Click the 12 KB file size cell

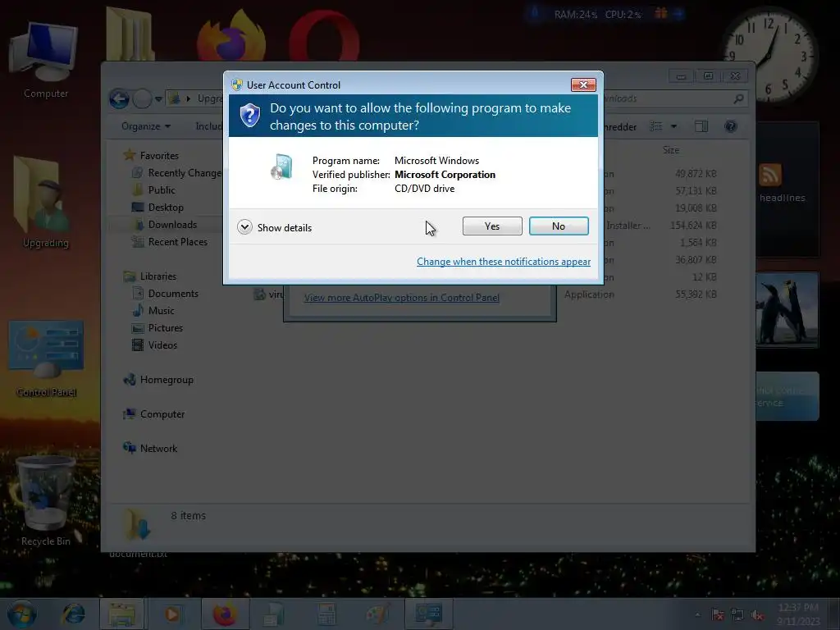coord(705,277)
